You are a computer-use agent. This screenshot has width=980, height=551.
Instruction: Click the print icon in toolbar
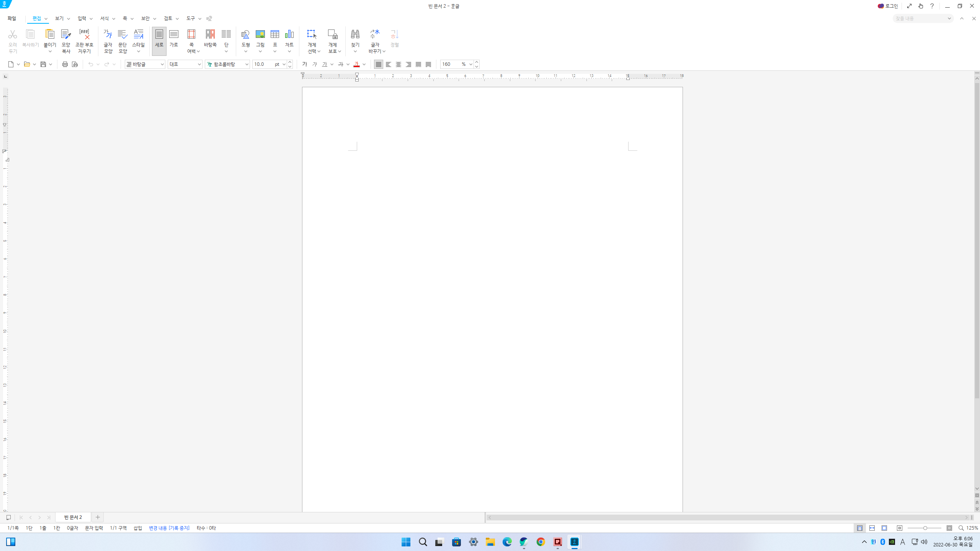(65, 64)
